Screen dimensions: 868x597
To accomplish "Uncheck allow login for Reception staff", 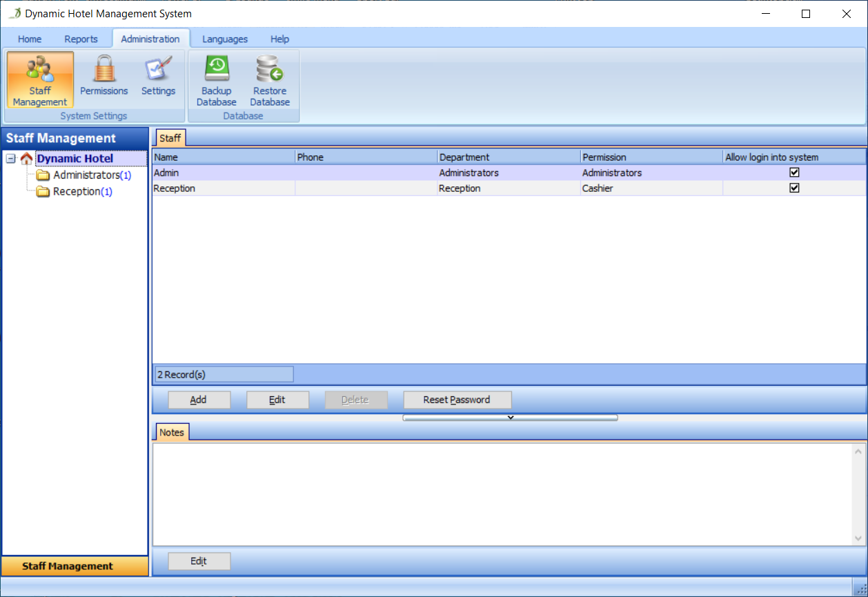I will [x=793, y=188].
